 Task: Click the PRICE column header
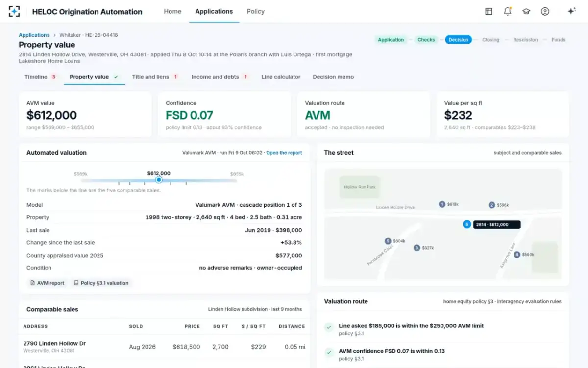pyautogui.click(x=192, y=326)
